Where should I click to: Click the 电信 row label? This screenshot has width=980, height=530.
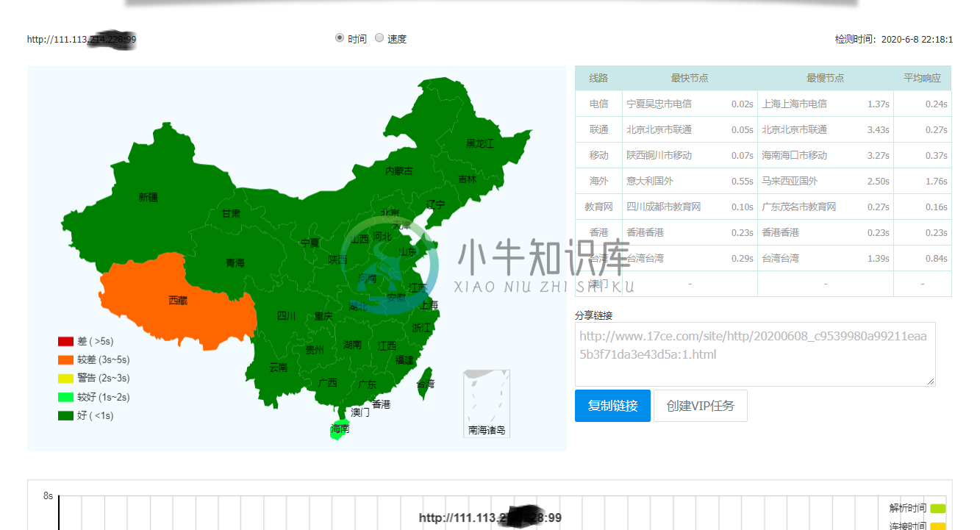[598, 104]
